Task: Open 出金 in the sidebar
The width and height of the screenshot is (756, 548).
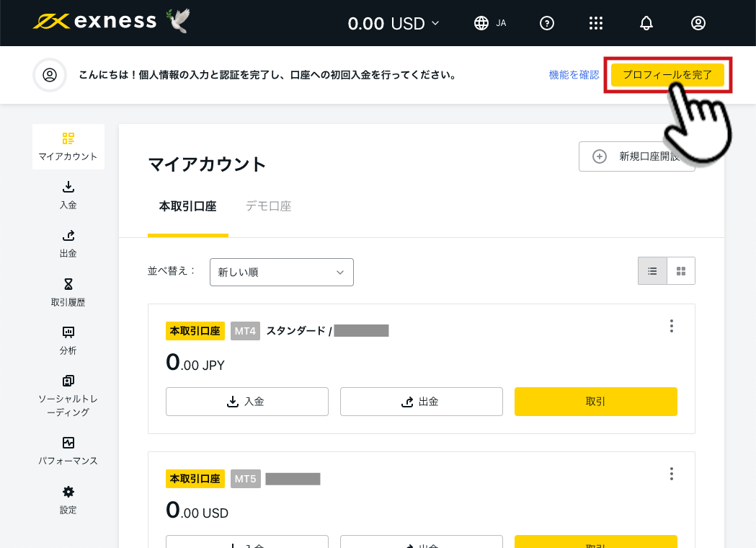Action: point(68,244)
